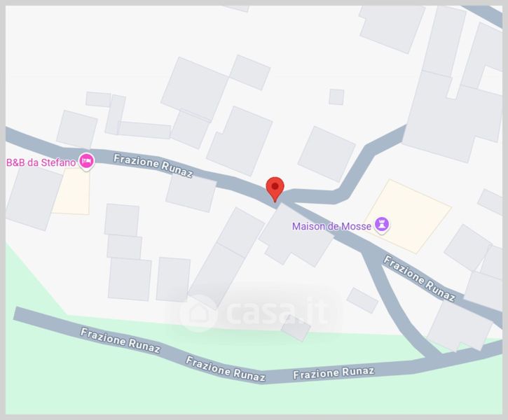Click the casa.it watermark text

click(275, 311)
